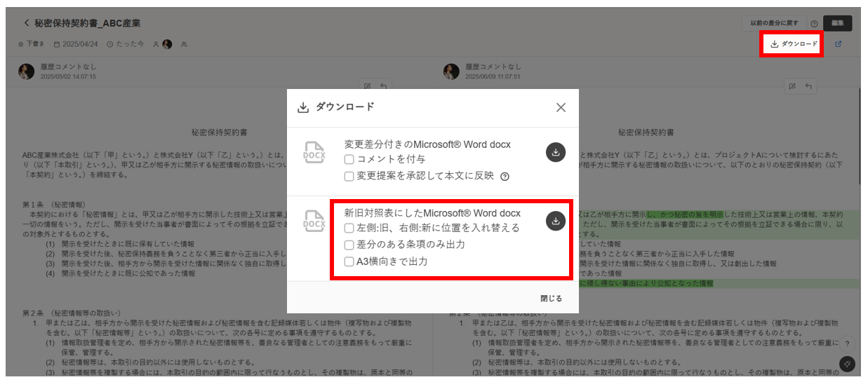This screenshot has width=868, height=382.
Task: Click the round help button at bottom right
Action: click(847, 343)
